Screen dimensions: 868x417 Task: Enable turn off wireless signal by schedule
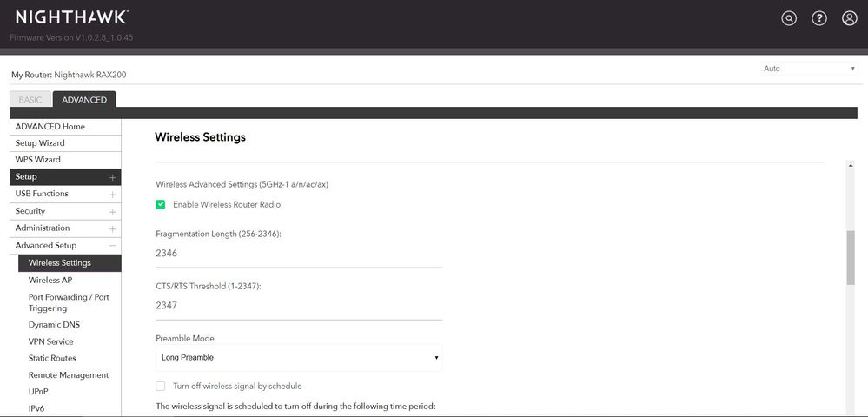coord(161,386)
